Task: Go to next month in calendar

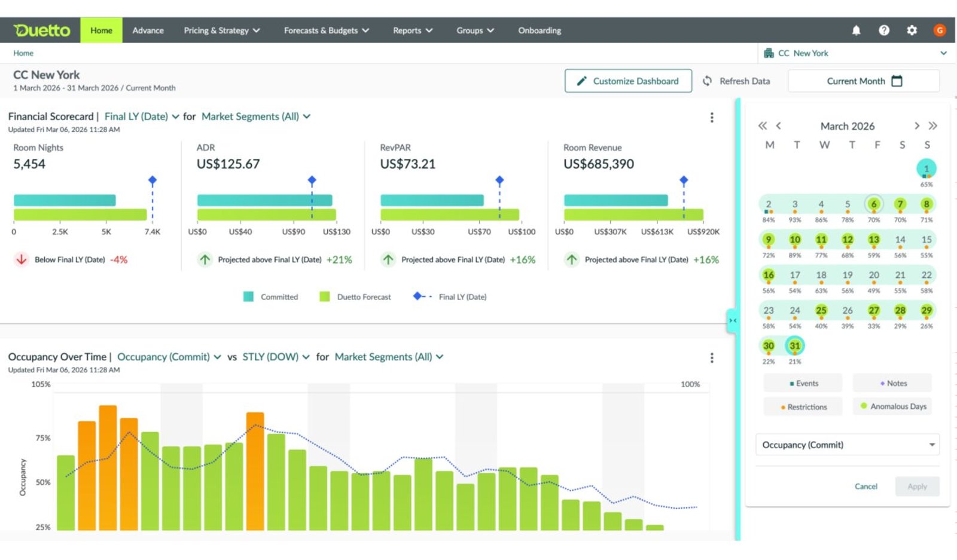Action: coord(916,126)
